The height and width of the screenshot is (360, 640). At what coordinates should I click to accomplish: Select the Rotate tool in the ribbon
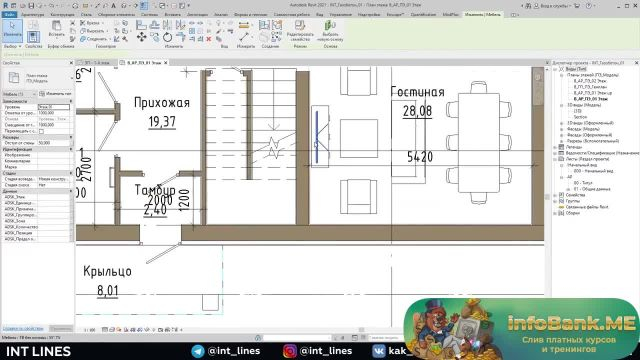click(167, 37)
